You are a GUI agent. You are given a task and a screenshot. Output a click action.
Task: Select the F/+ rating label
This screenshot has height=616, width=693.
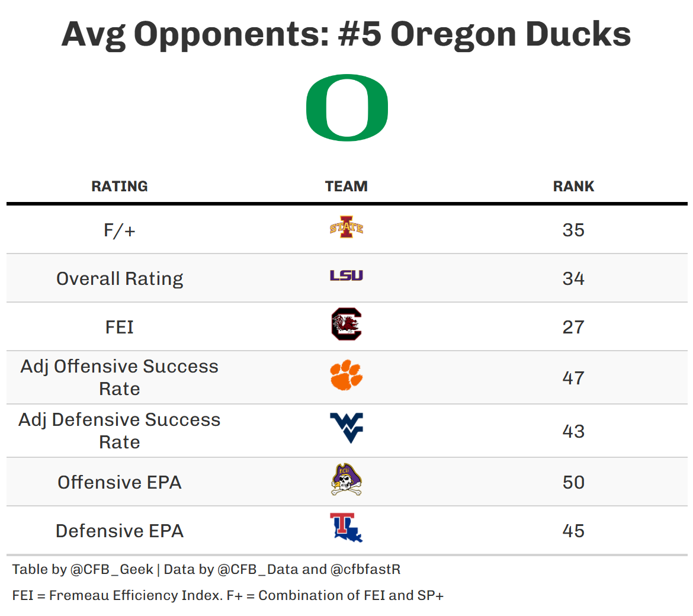click(x=120, y=230)
